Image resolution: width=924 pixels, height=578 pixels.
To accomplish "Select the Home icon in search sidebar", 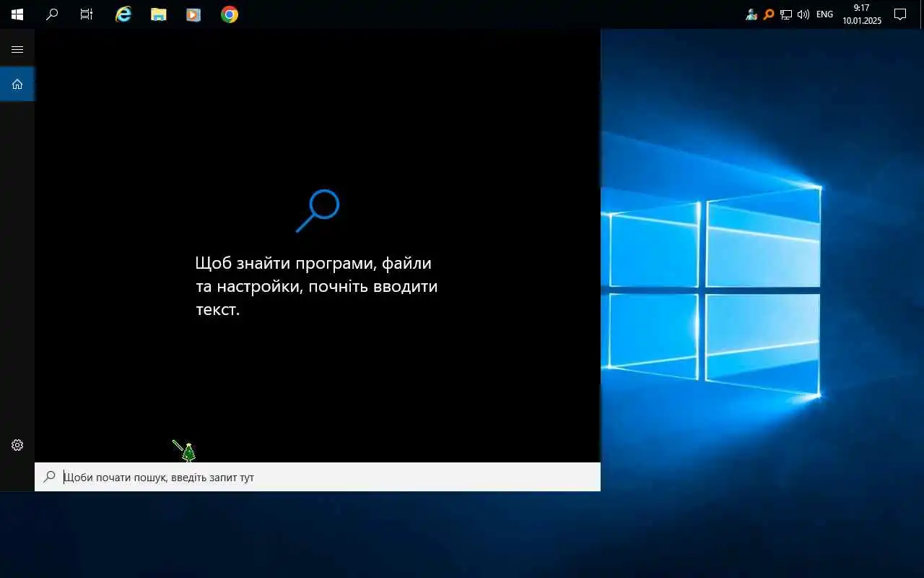I will [x=17, y=85].
